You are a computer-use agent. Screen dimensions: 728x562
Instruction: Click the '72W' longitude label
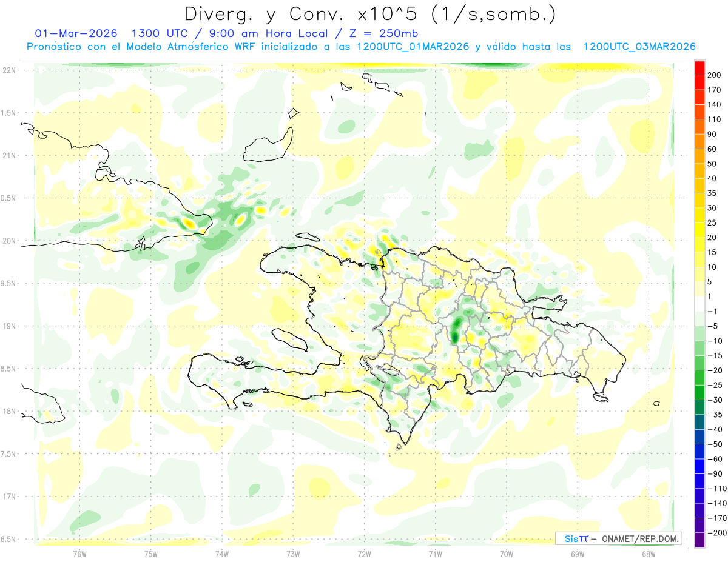pos(364,554)
